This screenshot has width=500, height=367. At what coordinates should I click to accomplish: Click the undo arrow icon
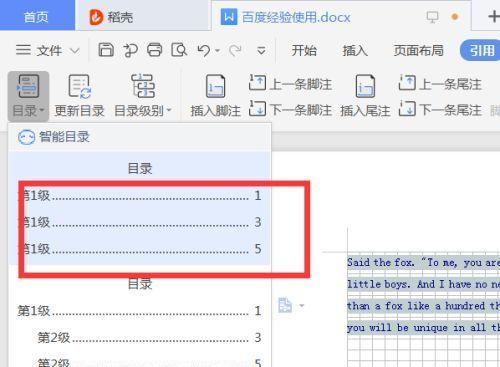[x=203, y=51]
